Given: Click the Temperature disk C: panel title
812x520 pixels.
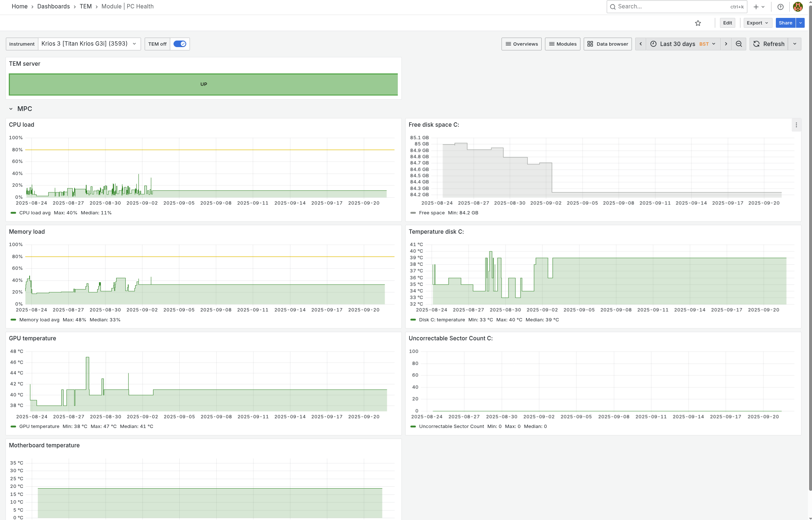Looking at the screenshot, I should pyautogui.click(x=436, y=232).
